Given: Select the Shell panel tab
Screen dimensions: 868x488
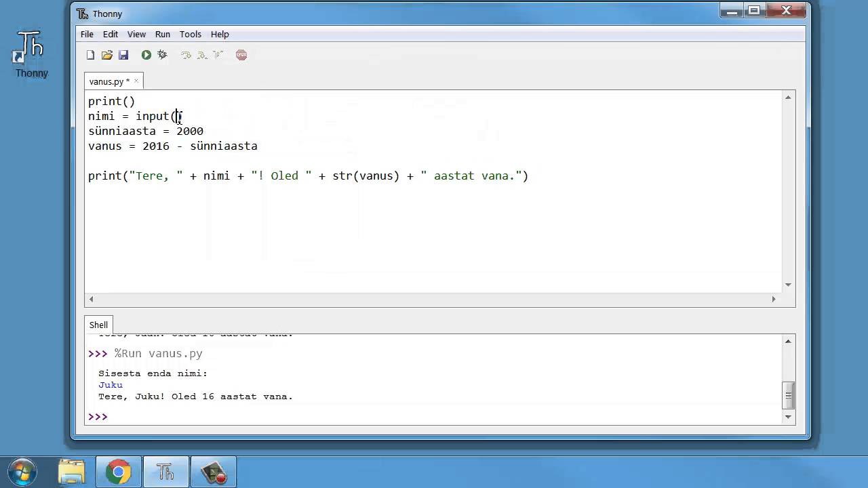Looking at the screenshot, I should click(x=98, y=325).
